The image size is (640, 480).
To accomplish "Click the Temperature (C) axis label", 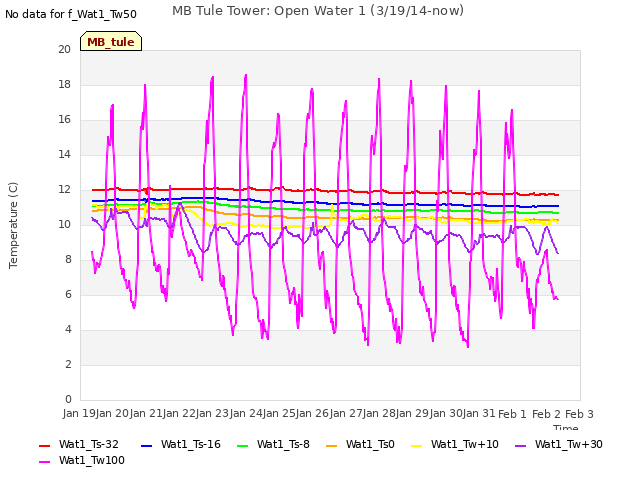I will (x=13, y=225).
